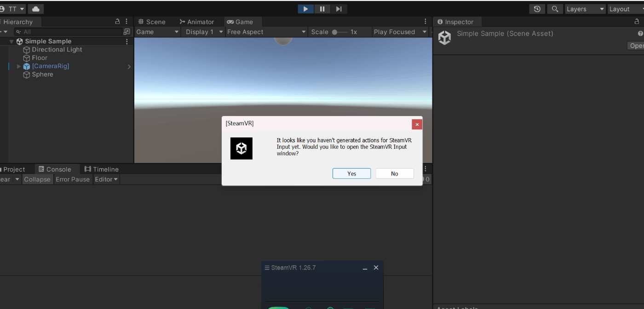Click the Hierarchy search field
Viewport: 644px width, 309px height.
pos(68,32)
